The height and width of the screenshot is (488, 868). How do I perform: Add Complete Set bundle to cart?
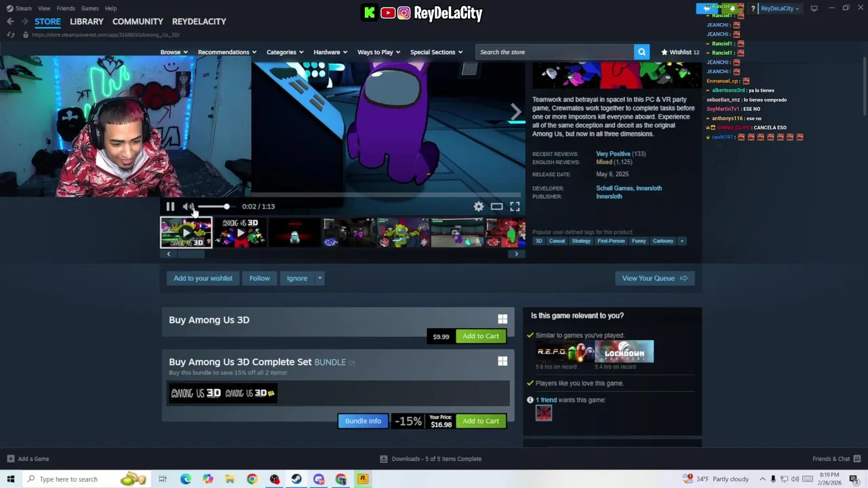click(481, 421)
